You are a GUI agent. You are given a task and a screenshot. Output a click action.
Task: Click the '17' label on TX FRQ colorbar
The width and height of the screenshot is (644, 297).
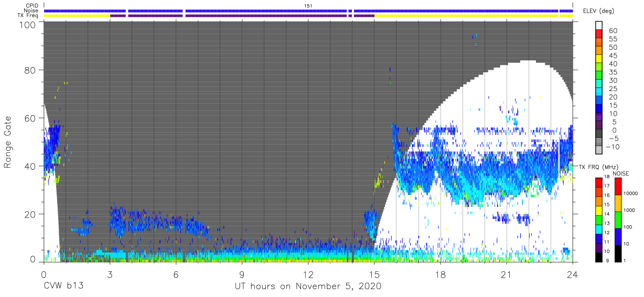pos(608,186)
